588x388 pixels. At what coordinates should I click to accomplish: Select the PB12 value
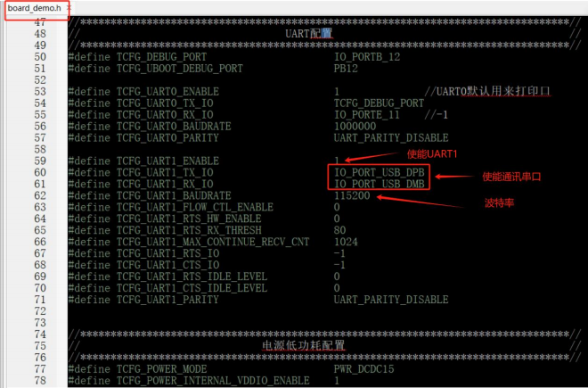pyautogui.click(x=346, y=69)
